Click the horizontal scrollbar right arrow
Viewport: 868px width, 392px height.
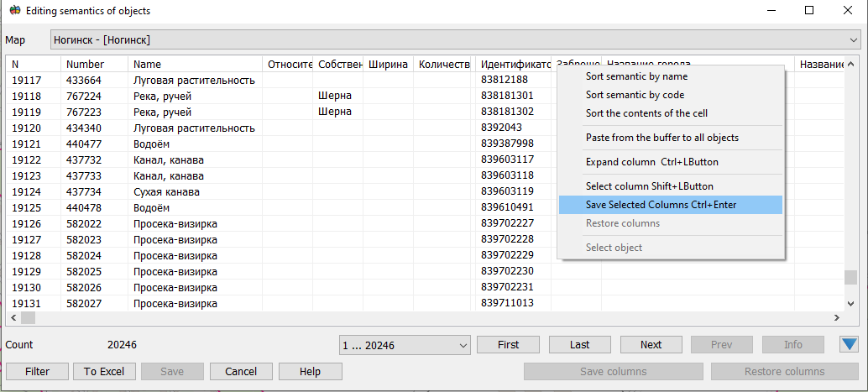tap(836, 318)
